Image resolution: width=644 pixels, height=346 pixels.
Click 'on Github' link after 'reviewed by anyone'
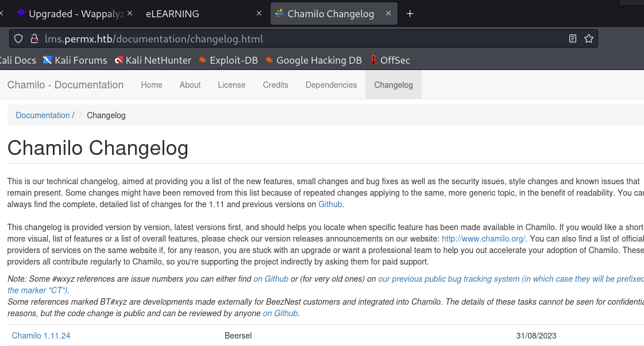tap(280, 313)
